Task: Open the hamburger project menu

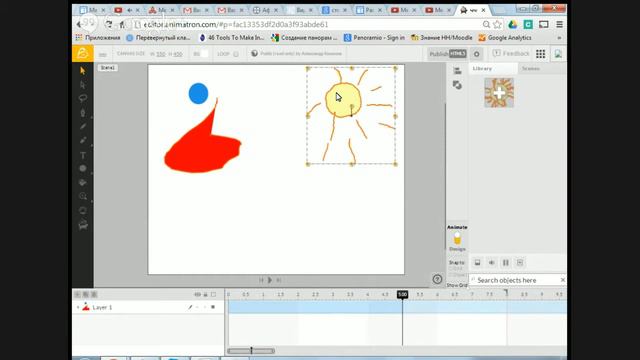Action: [x=102, y=54]
